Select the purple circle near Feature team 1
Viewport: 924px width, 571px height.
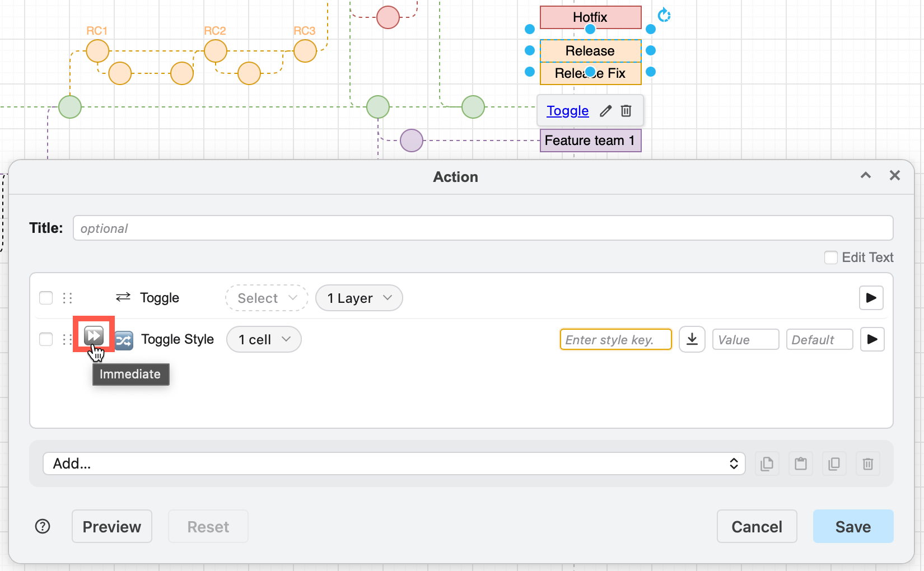tap(412, 141)
